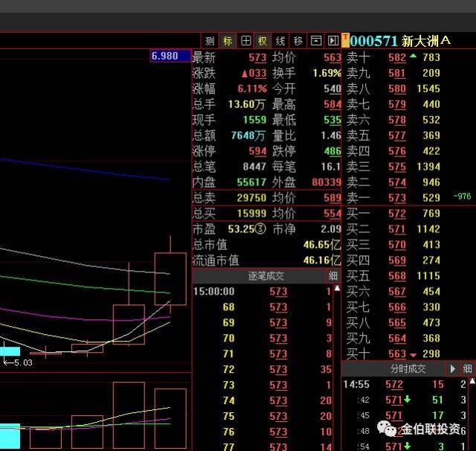Click scroll up arrow in 分时成交 list
This screenshot has height=451, width=476.
pos(472,381)
